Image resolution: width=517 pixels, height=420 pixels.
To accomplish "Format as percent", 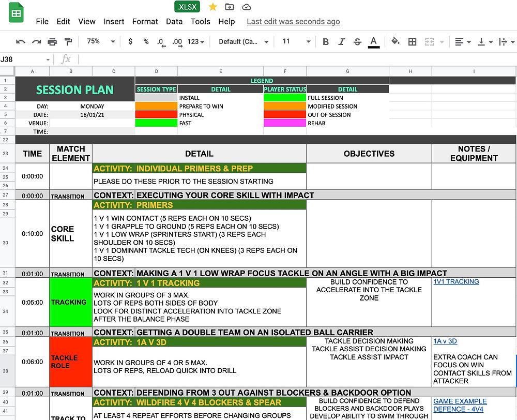I will 146,41.
